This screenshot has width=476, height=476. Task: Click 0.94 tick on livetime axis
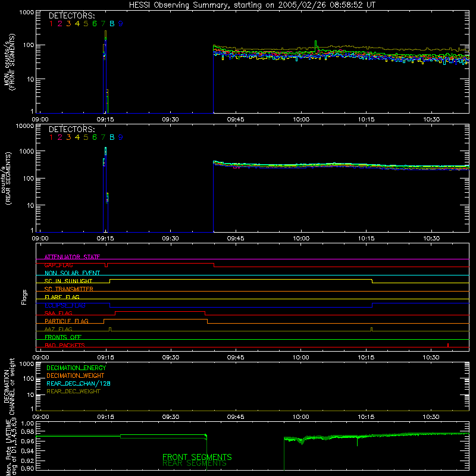click(27, 451)
